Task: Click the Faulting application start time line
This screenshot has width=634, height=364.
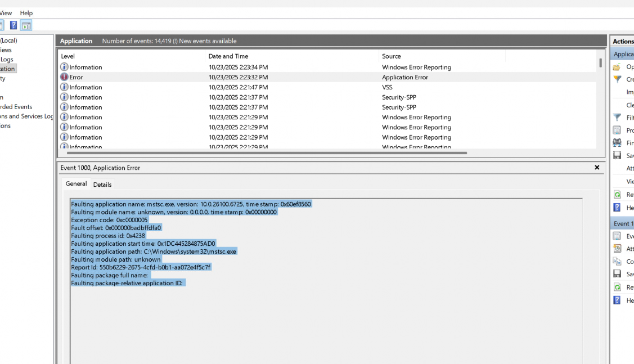Action: point(143,244)
